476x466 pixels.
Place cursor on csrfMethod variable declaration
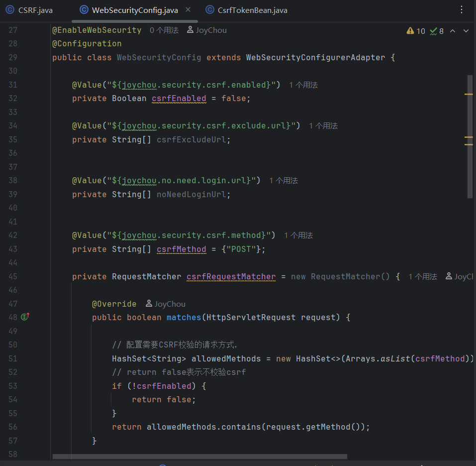[181, 249]
